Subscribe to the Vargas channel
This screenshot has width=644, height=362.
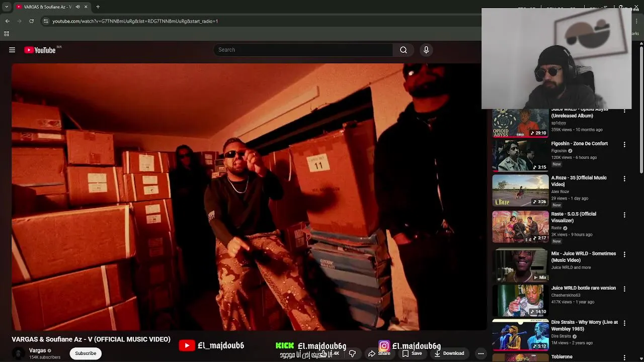click(x=86, y=353)
